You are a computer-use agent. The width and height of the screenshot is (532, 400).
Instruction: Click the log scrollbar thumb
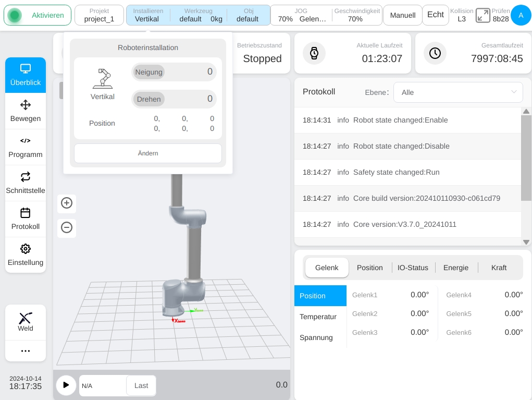pyautogui.click(x=526, y=158)
